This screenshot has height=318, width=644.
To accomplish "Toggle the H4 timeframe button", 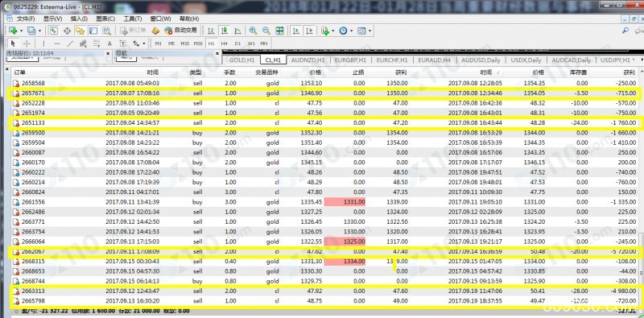I will tap(225, 43).
